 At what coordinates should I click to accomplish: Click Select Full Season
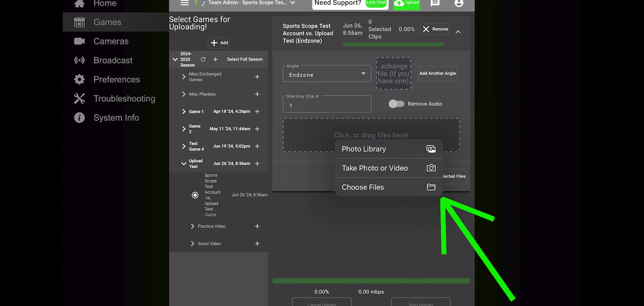(x=245, y=59)
